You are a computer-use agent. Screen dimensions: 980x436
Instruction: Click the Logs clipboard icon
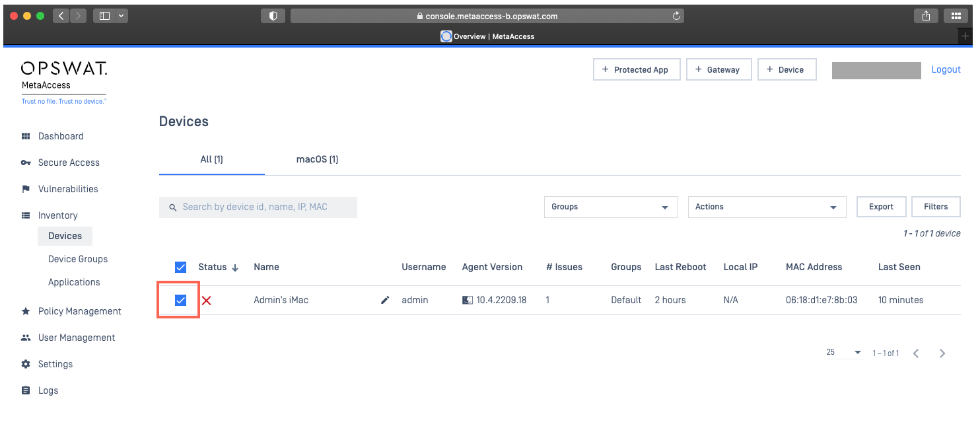tap(26, 390)
